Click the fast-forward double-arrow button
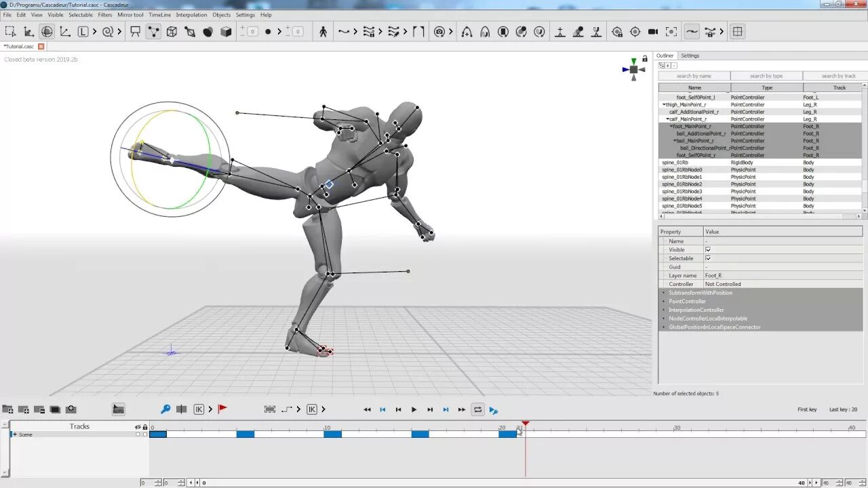868x488 pixels. 462,409
